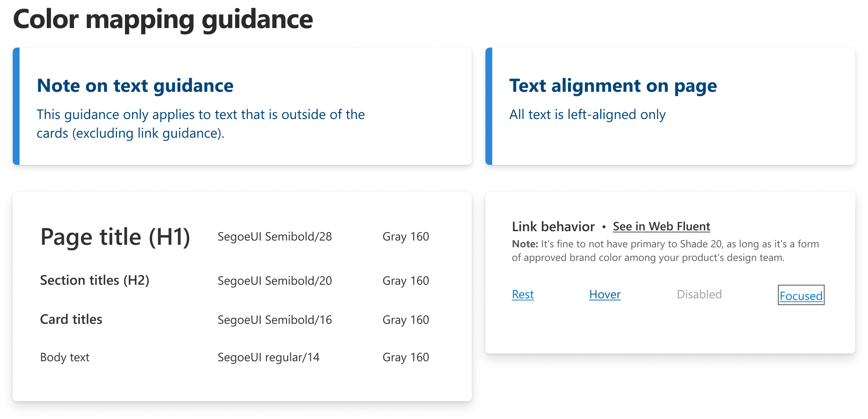This screenshot has height=419, width=868.
Task: Click the Focused link example
Action: pyautogui.click(x=801, y=296)
